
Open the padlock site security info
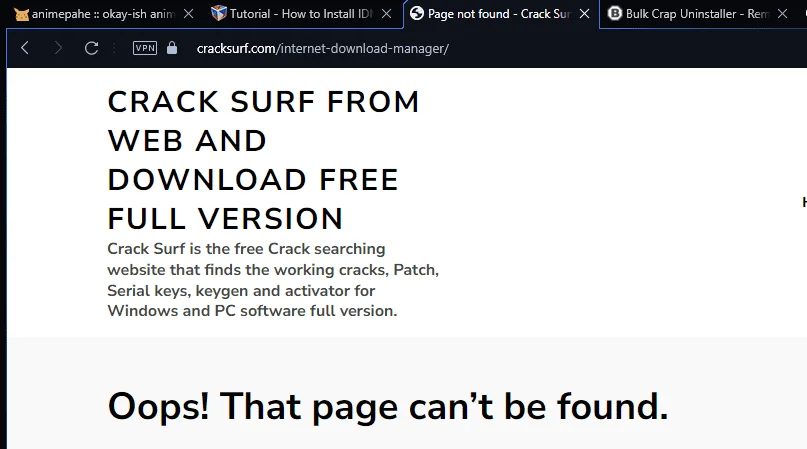pyautogui.click(x=172, y=48)
